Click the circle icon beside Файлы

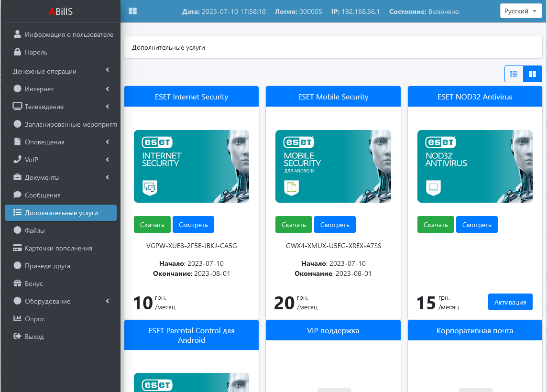coord(17,230)
